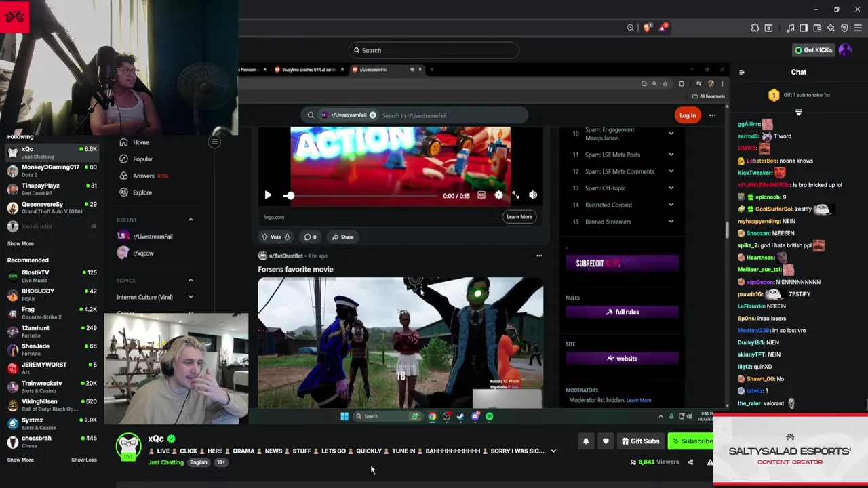Click the Gift Subs button
The image size is (868, 488).
point(640,441)
